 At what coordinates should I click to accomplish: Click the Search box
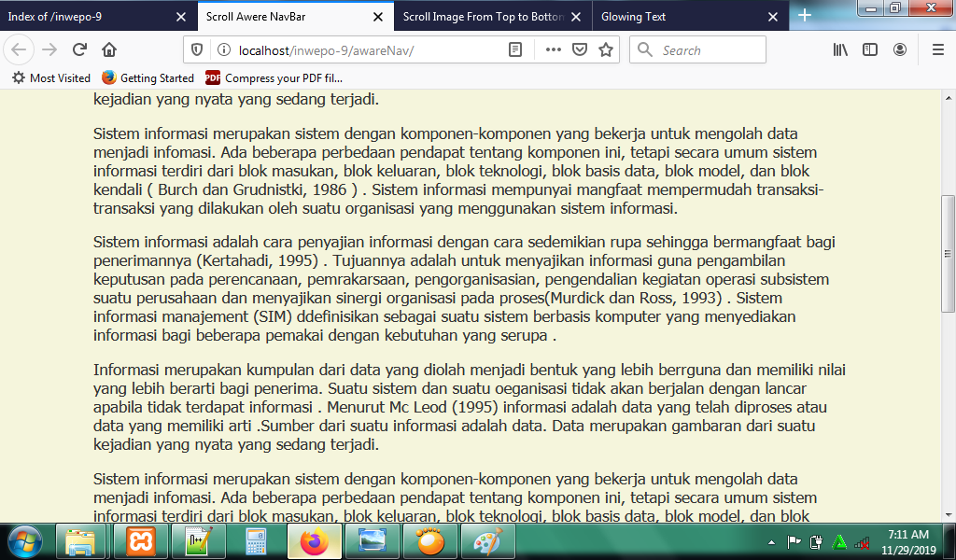[697, 50]
